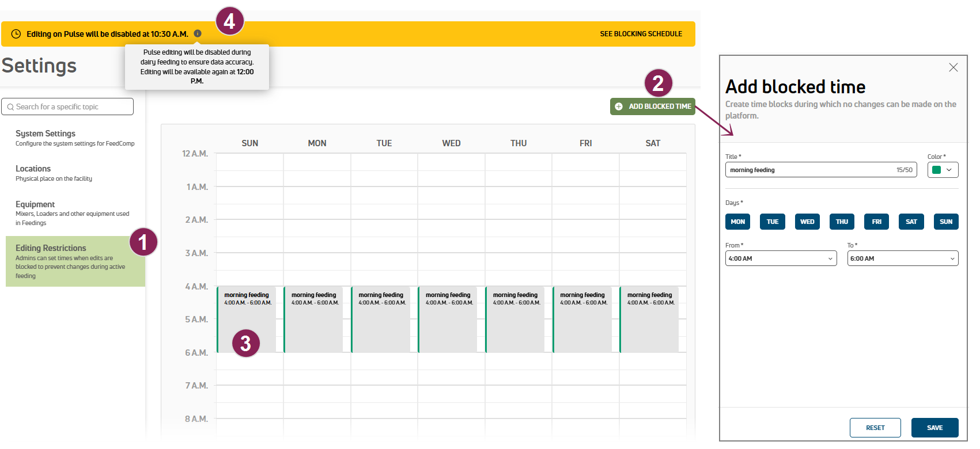Click the See Blocking Schedule link
This screenshot has height=449, width=980.
pyautogui.click(x=641, y=34)
